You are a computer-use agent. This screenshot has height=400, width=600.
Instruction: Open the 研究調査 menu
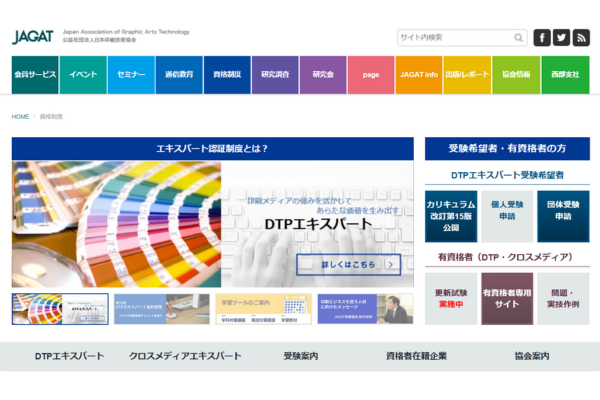coord(275,75)
